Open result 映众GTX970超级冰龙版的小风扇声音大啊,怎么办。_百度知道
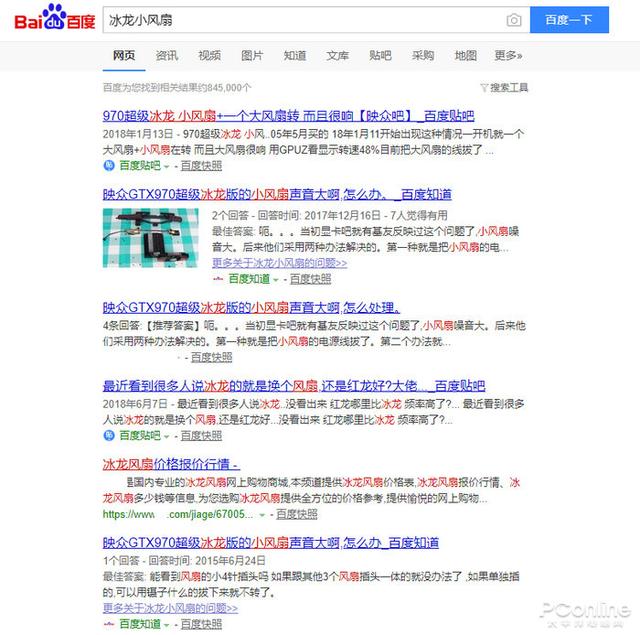Viewport: 640px width, 635px height. tap(277, 194)
